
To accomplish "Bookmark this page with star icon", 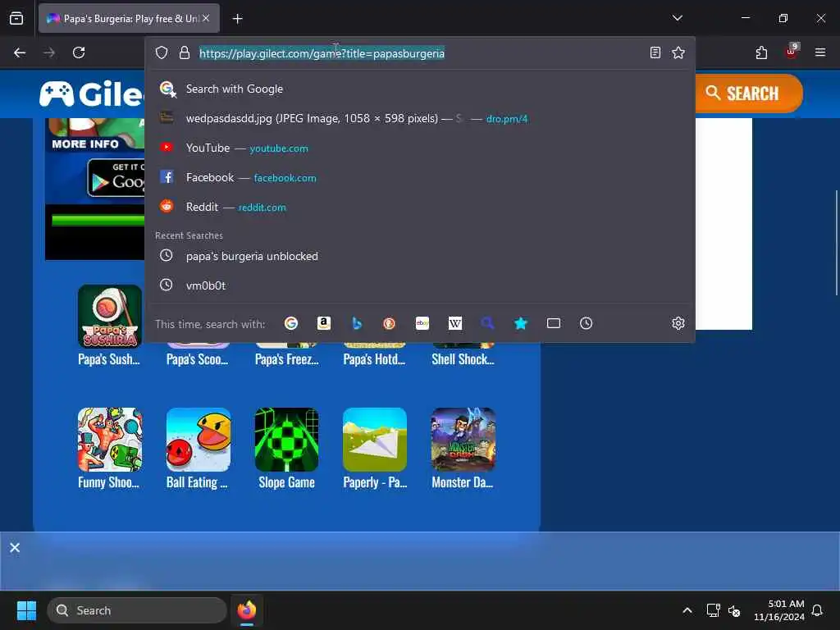I will 678,52.
